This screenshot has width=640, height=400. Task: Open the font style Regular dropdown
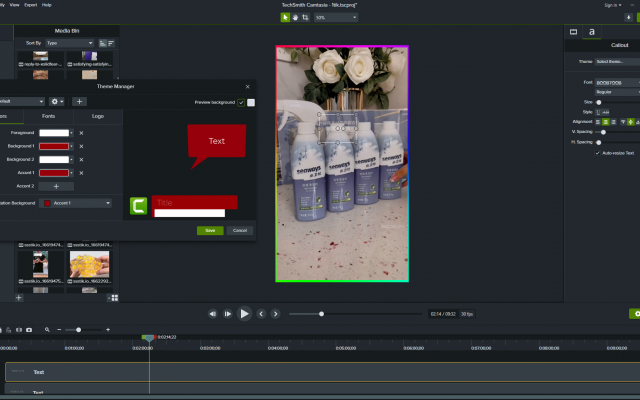click(617, 92)
